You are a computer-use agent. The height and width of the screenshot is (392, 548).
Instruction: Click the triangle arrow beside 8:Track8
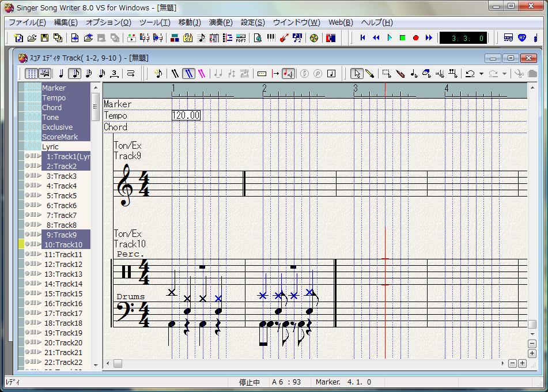coord(39,224)
